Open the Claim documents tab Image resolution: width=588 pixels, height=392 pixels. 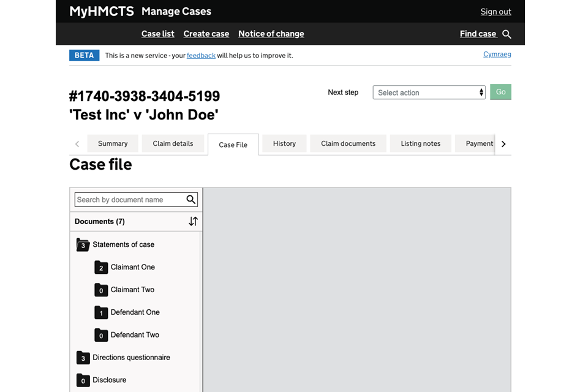click(348, 143)
